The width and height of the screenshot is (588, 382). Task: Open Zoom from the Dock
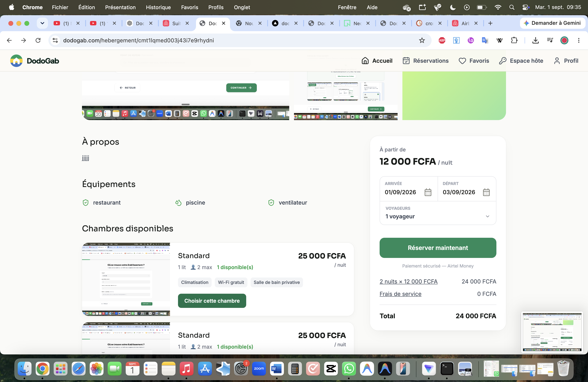click(259, 369)
